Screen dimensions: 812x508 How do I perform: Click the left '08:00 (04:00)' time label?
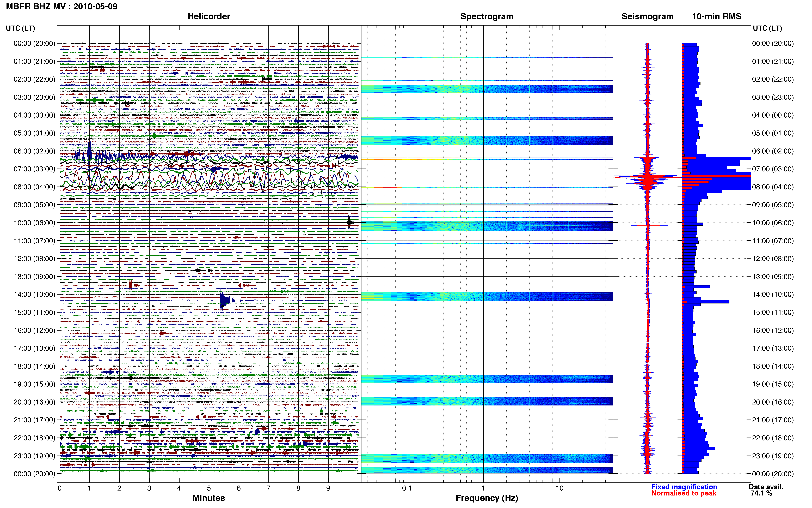tap(34, 187)
